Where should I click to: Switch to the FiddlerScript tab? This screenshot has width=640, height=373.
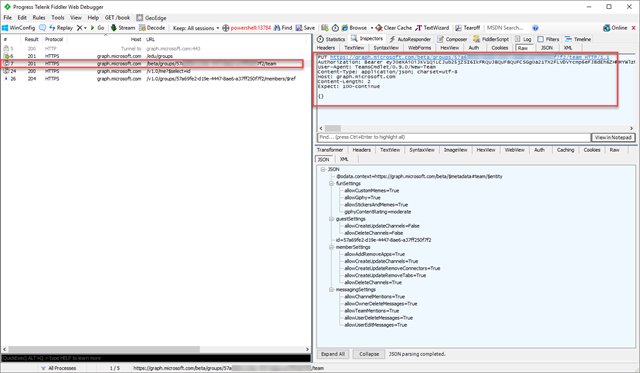(x=491, y=39)
